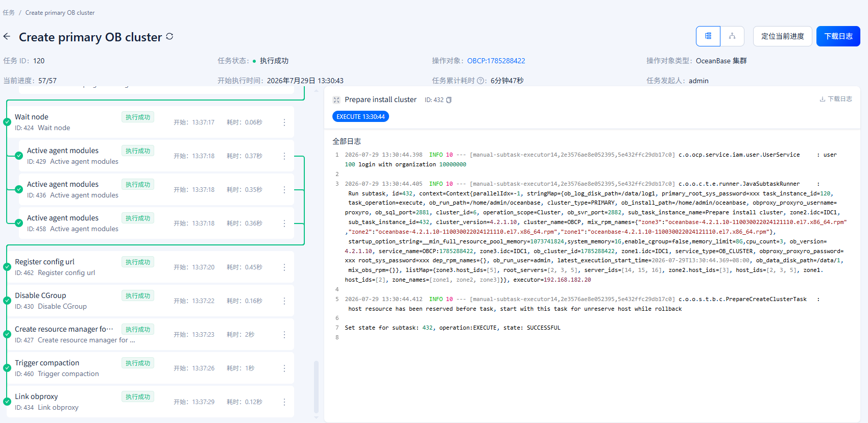The image size is (868, 423).
Task: Open more menu for Link obproxy
Action: pyautogui.click(x=284, y=402)
